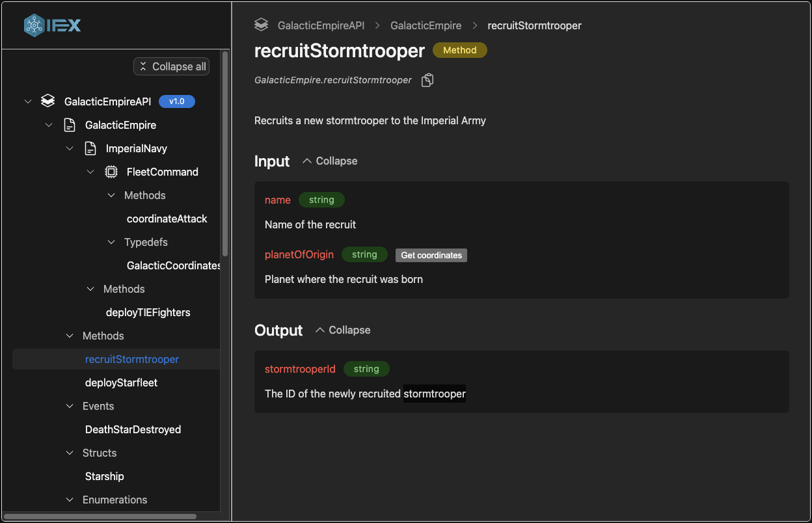The height and width of the screenshot is (523, 812).
Task: Select coordinateAttack method in tree
Action: point(167,219)
